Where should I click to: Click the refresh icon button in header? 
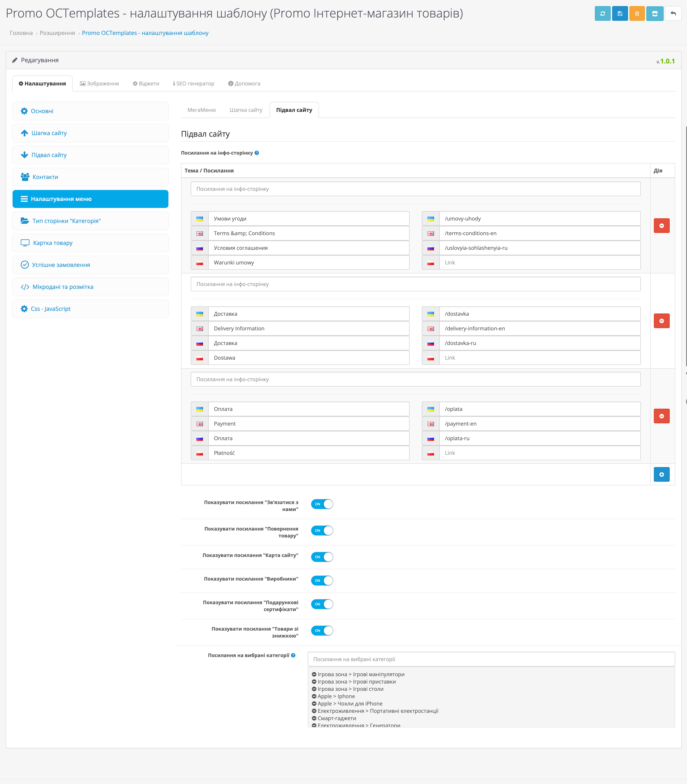click(602, 14)
